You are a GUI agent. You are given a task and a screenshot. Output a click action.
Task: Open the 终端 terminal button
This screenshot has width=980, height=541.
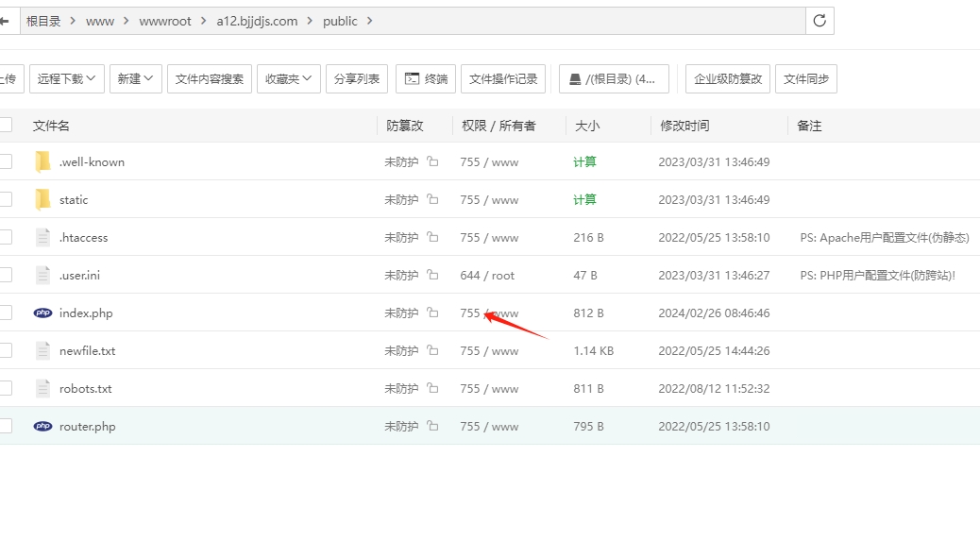click(x=426, y=78)
